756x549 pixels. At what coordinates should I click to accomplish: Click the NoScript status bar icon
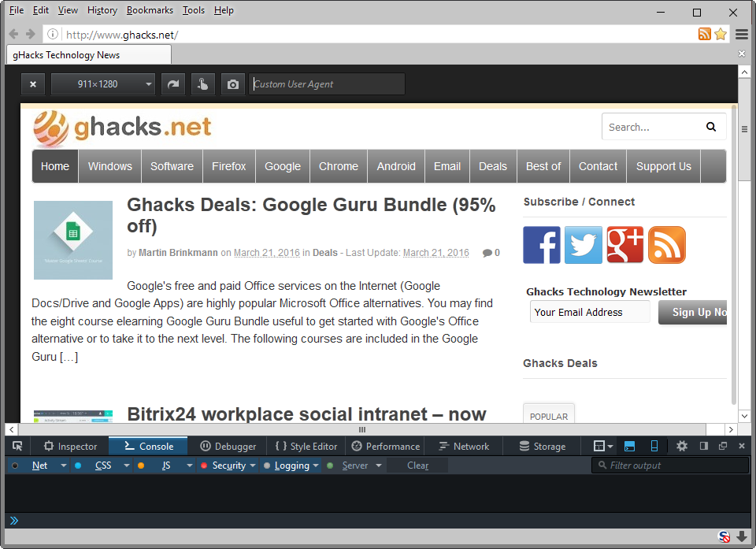click(724, 536)
